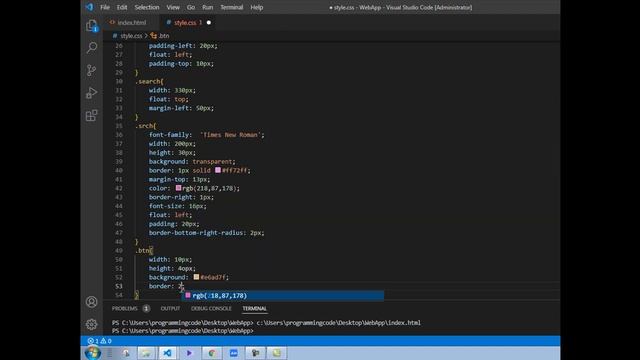Open the Edit menu
The image size is (640, 360).
[x=122, y=7]
